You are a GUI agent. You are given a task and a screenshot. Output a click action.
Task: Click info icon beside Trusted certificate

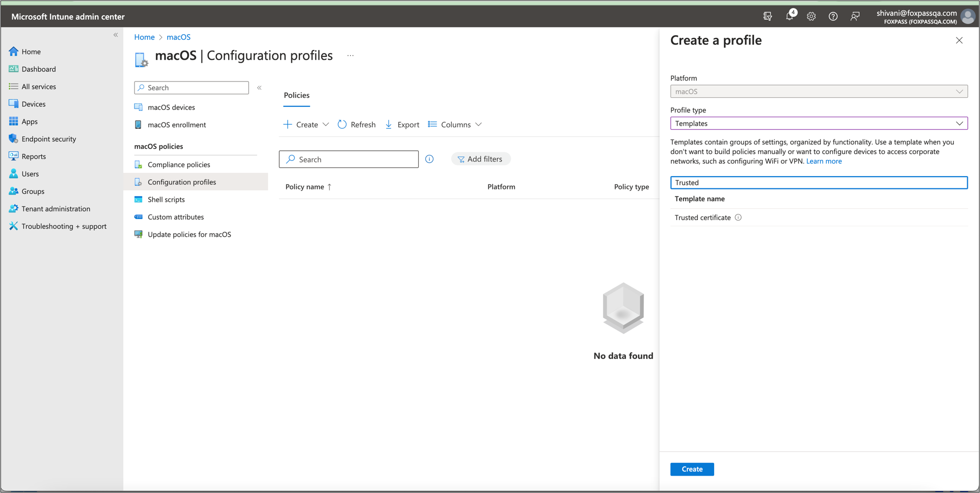[x=738, y=217]
